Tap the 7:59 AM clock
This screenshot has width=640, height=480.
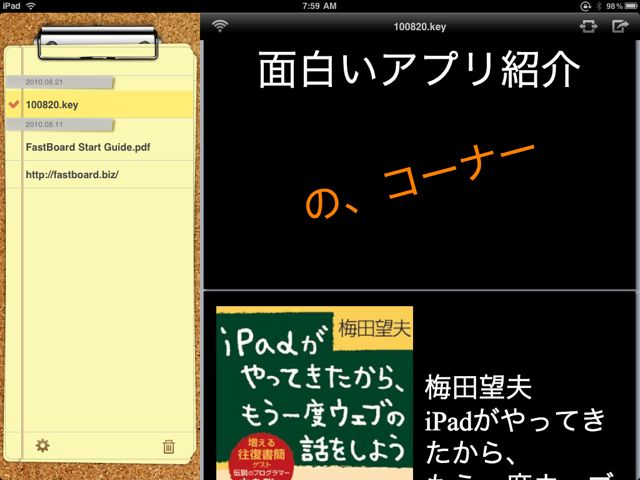(x=319, y=6)
